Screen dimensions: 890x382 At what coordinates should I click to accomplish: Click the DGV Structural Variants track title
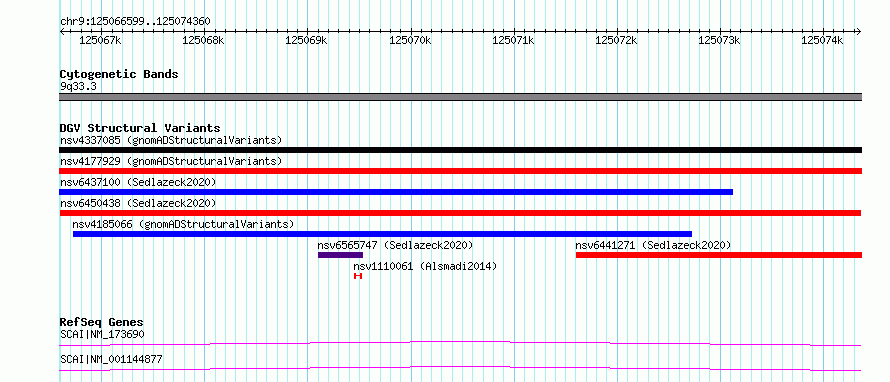[x=140, y=128]
